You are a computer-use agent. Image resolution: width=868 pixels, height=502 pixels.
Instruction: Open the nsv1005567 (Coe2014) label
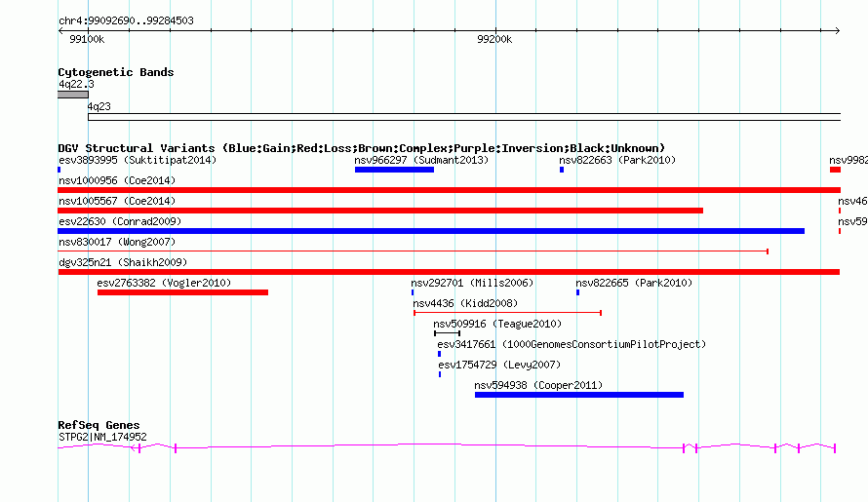pos(117,201)
